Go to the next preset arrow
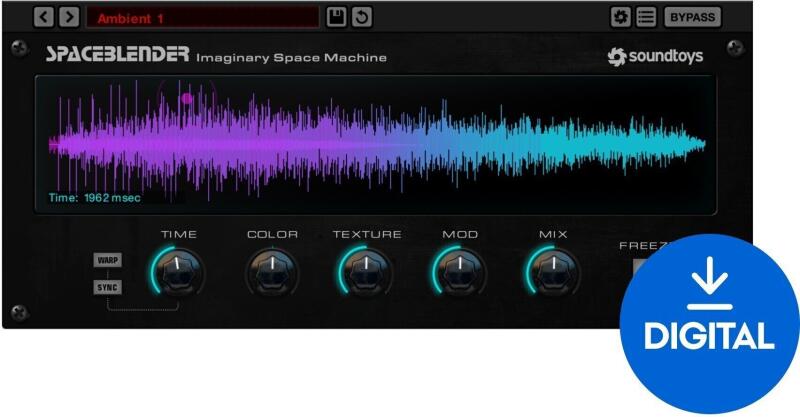Viewport: 800px width, 417px height. [x=68, y=17]
